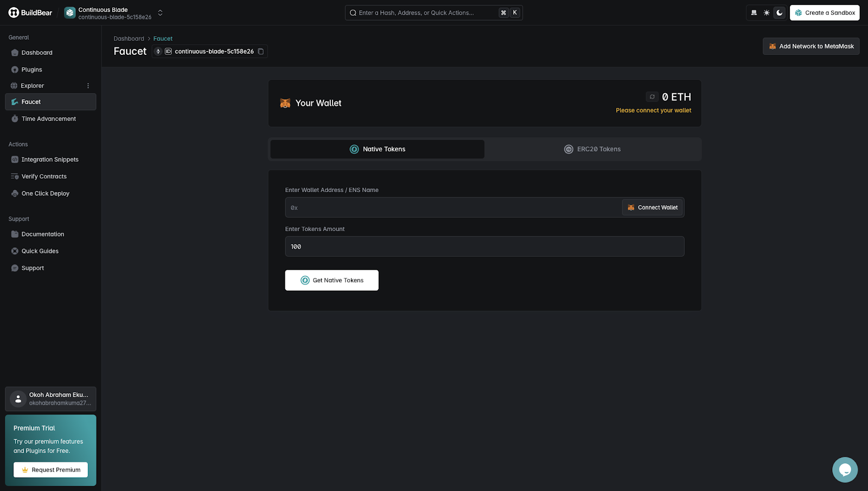Image resolution: width=868 pixels, height=491 pixels.
Task: Click the Continuous Blade sandbox cube icon
Action: click(70, 13)
